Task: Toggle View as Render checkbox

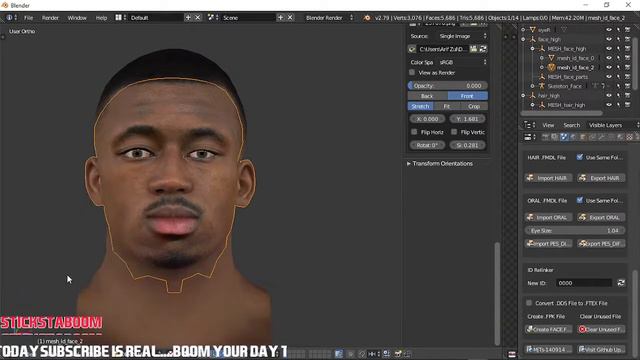Action: [x=412, y=73]
